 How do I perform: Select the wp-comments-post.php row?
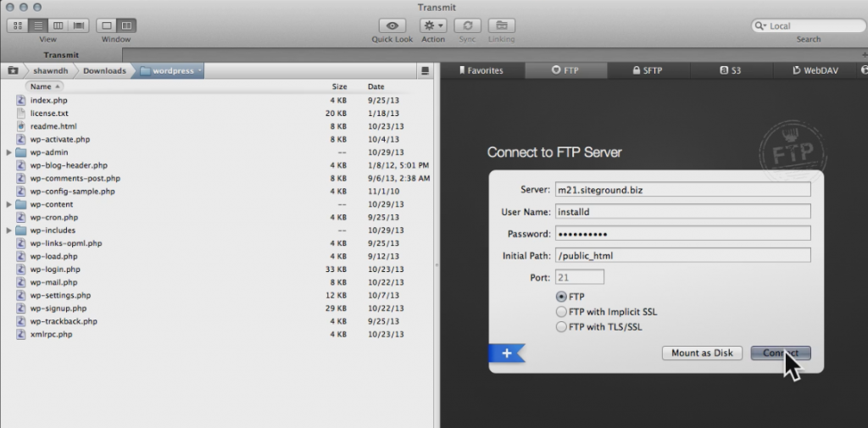pos(217,178)
